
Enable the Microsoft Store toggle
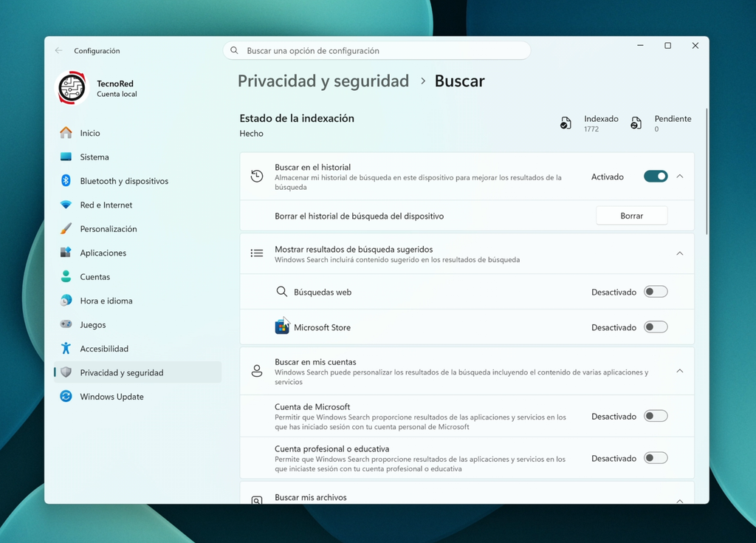click(656, 327)
